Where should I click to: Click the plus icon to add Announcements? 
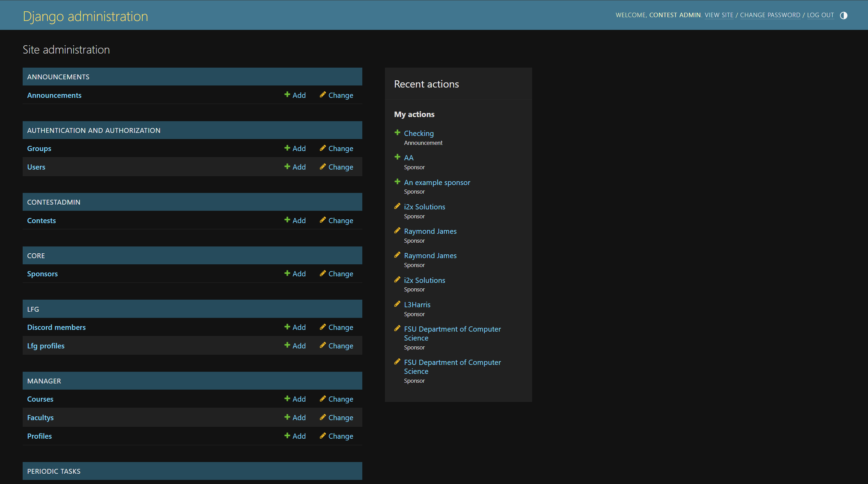point(288,95)
